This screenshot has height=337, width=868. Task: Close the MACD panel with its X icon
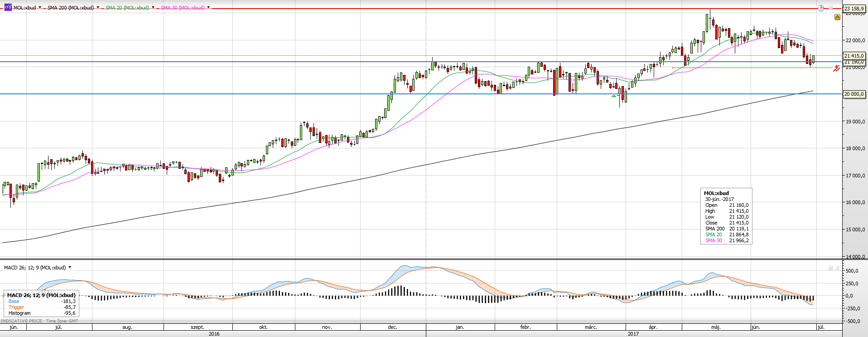[x=838, y=268]
